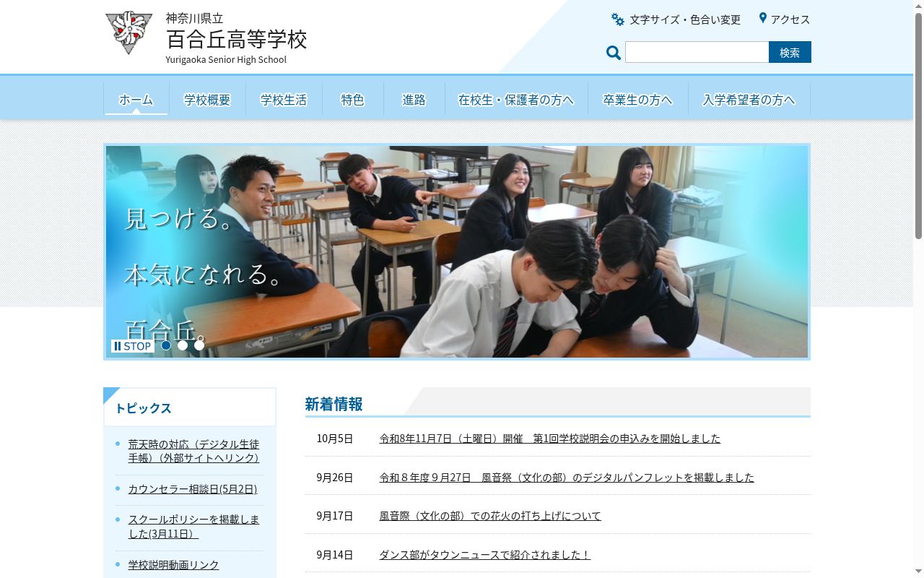
Task: Click the 9月17日 news date
Action: coord(335,516)
